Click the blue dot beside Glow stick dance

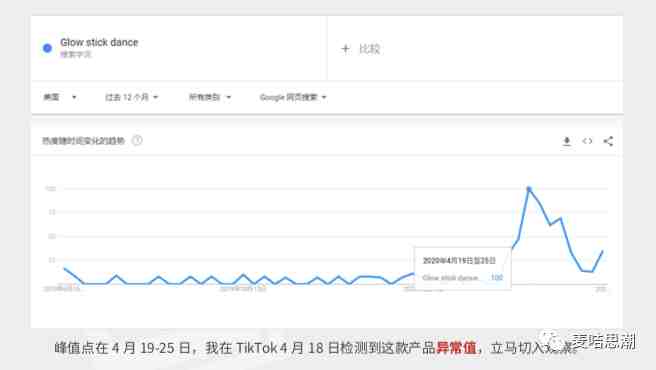47,48
